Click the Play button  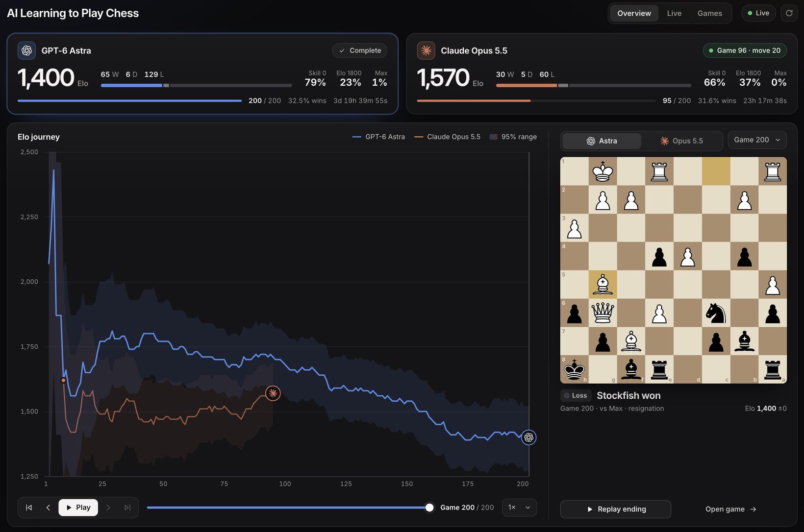pos(78,508)
